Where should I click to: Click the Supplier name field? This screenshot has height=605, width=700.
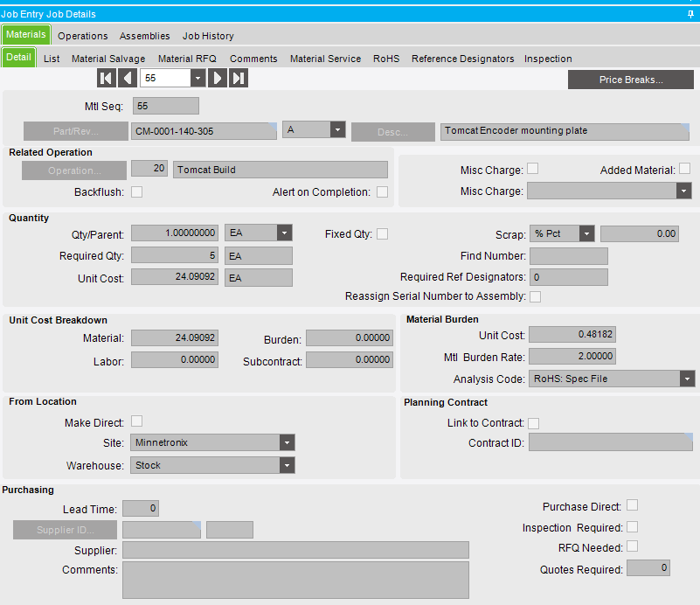coord(296,550)
